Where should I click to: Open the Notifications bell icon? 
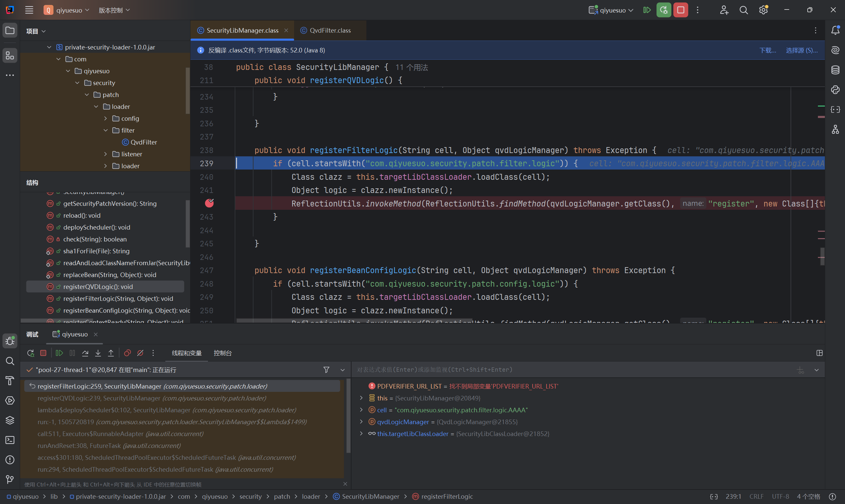pyautogui.click(x=835, y=30)
